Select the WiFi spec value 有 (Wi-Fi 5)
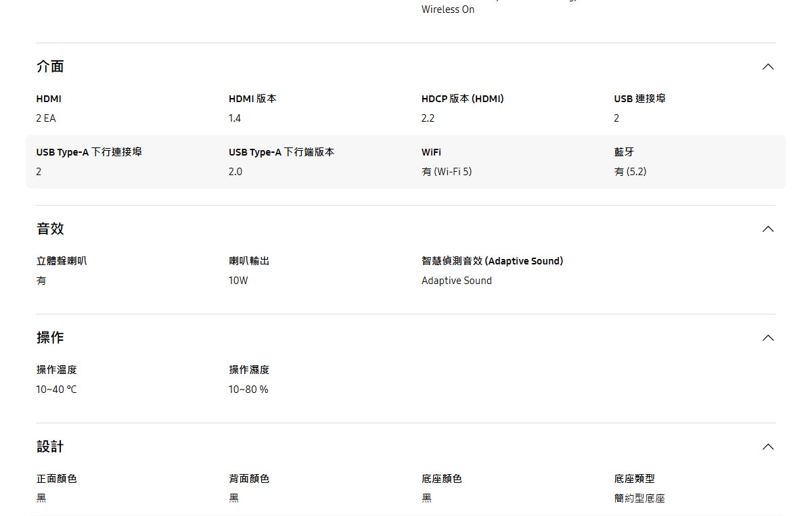Image resolution: width=812 pixels, height=516 pixels. (447, 171)
